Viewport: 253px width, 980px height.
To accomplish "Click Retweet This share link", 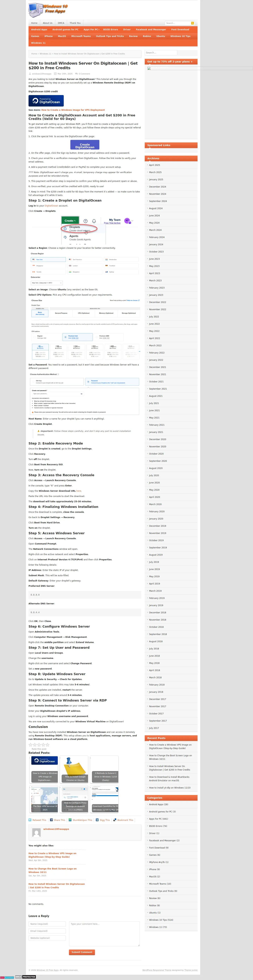I will point(39,820).
